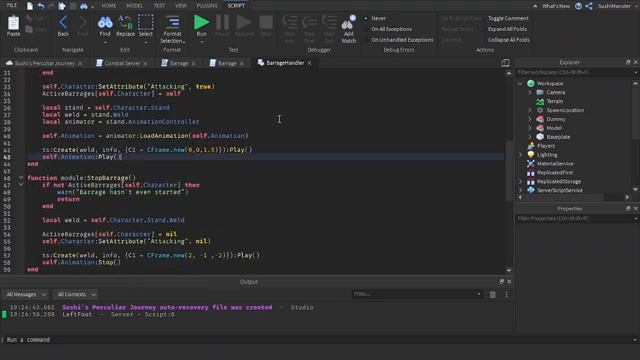Click Format Selection in the ribbon
Screen dimensions: 640x360
pos(172,29)
